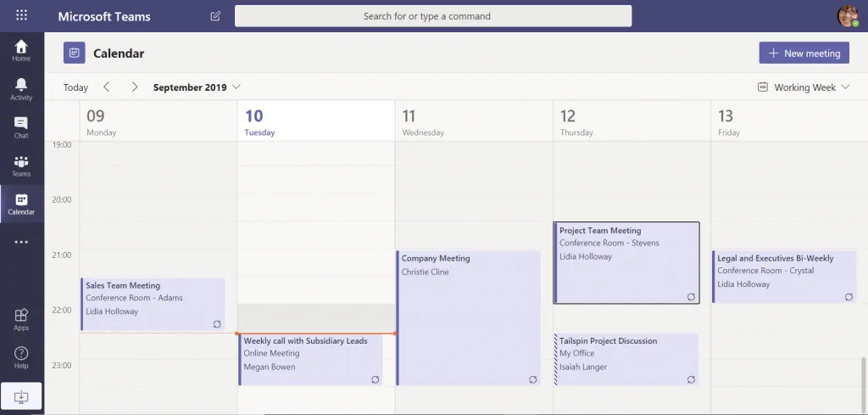Image resolution: width=868 pixels, height=415 pixels.
Task: Go to the next week arrow
Action: tap(135, 87)
